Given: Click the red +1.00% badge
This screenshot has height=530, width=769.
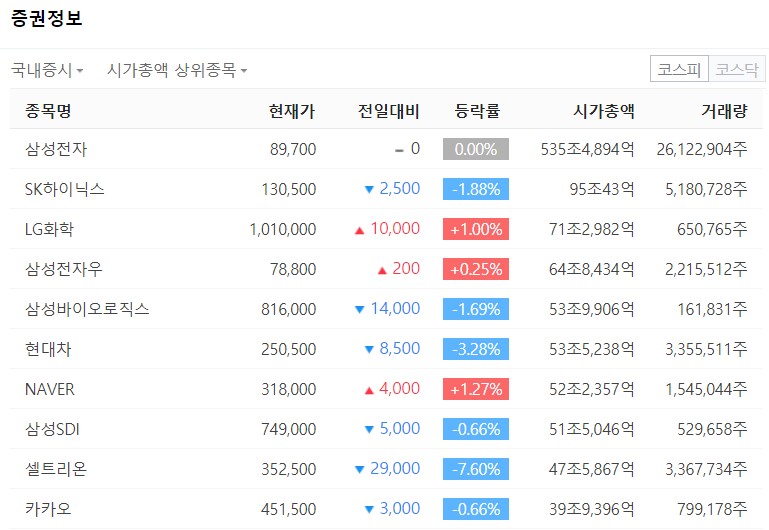Looking at the screenshot, I should point(476,229).
